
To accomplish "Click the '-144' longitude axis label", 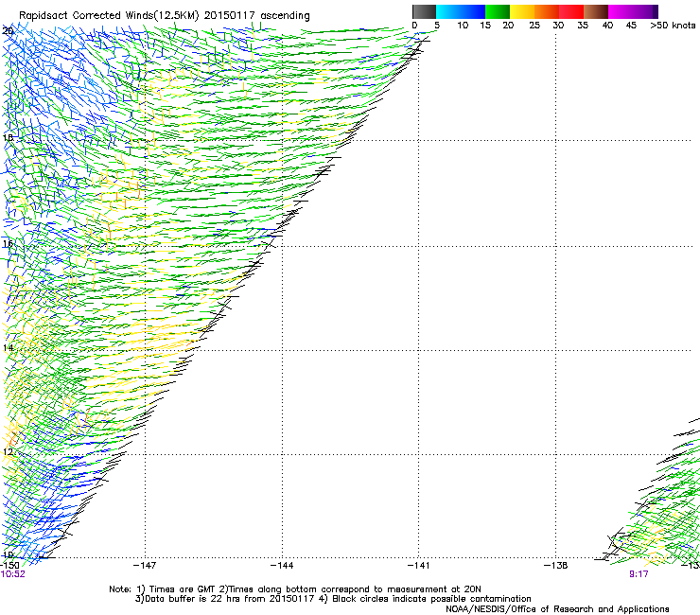I will pyautogui.click(x=282, y=566).
